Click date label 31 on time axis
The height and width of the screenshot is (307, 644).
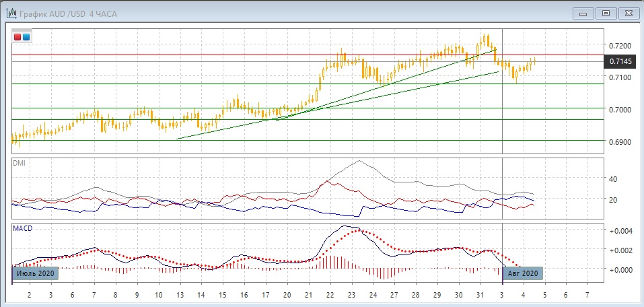[x=480, y=295]
